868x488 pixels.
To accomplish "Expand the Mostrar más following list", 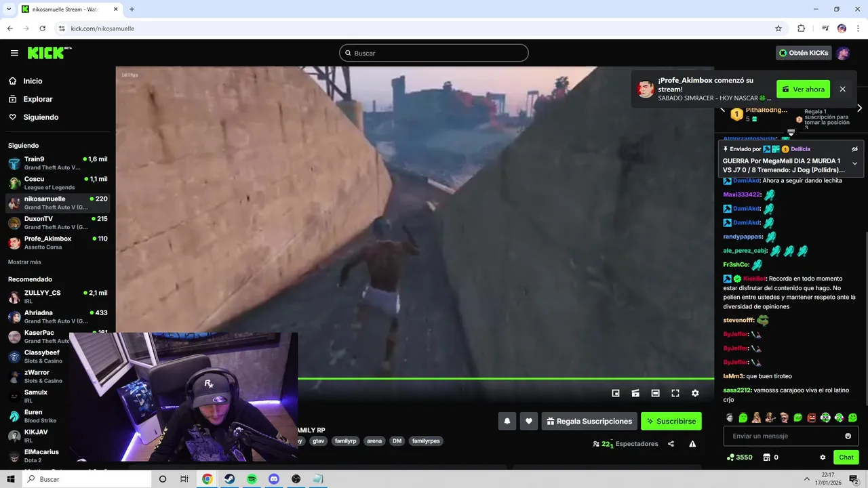I will (x=24, y=262).
